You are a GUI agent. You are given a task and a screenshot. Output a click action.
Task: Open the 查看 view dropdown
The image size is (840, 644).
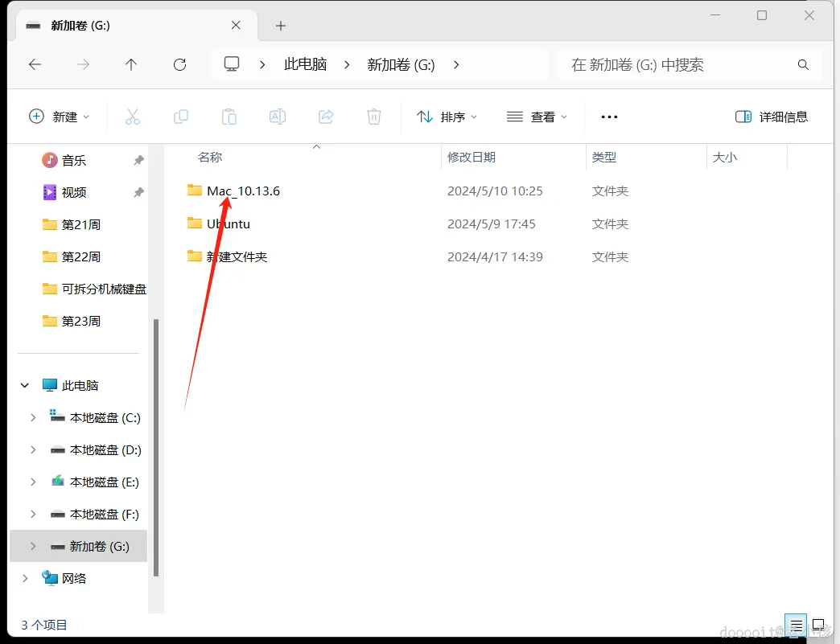click(537, 117)
